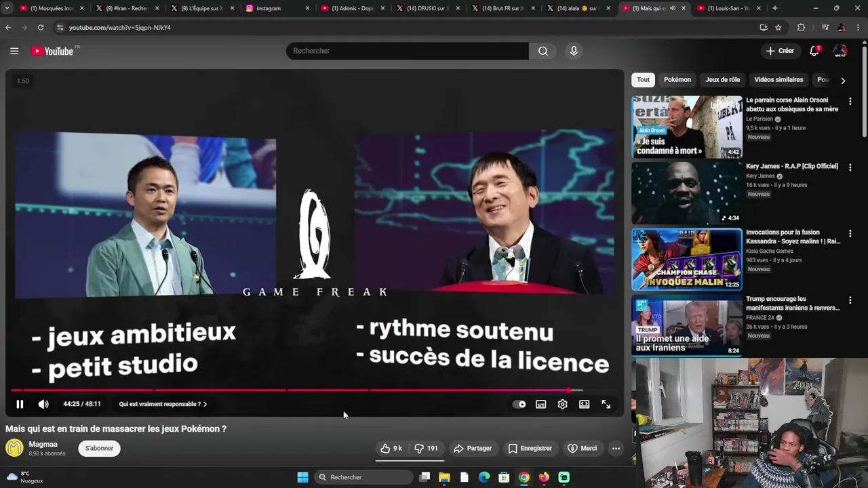The image size is (868, 488).
Task: Start voice search with the microphone
Action: pos(574,51)
